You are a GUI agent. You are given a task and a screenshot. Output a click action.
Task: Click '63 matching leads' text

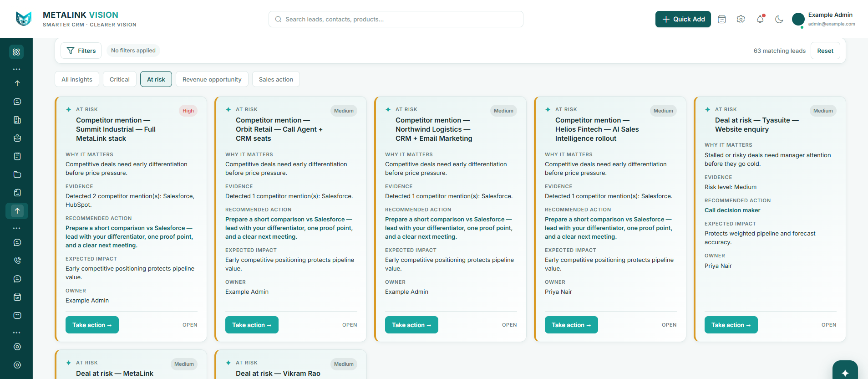click(x=779, y=51)
